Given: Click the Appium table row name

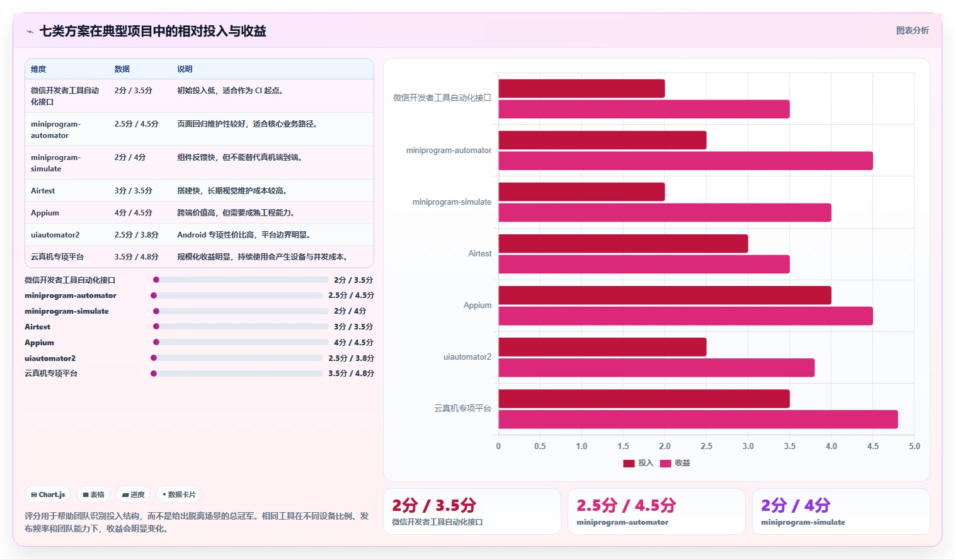Looking at the screenshot, I should [x=45, y=213].
